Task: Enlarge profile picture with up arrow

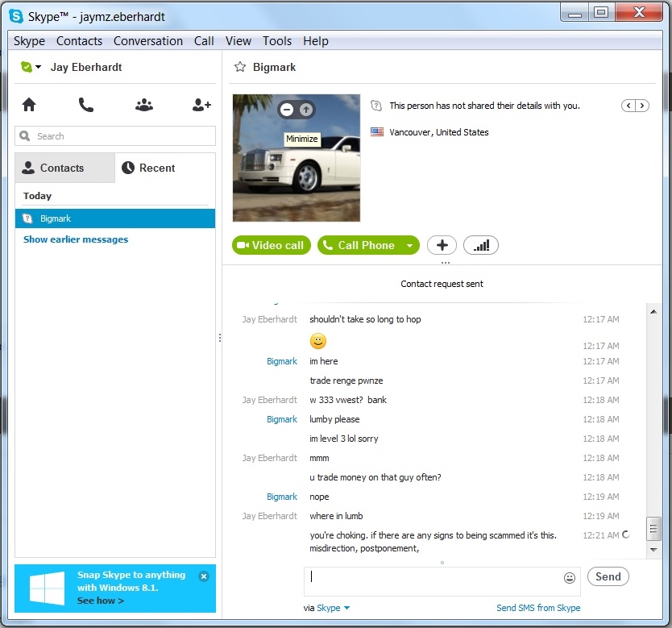Action: 305,110
